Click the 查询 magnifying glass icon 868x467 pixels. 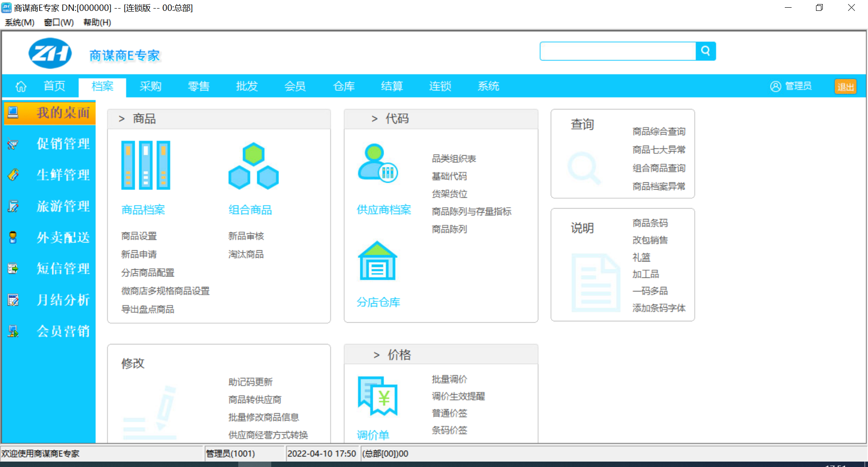click(584, 168)
